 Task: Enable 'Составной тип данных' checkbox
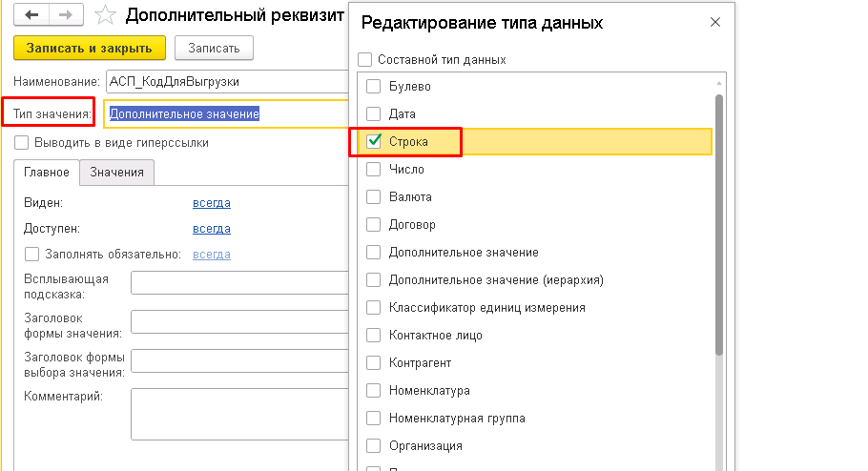pos(364,59)
